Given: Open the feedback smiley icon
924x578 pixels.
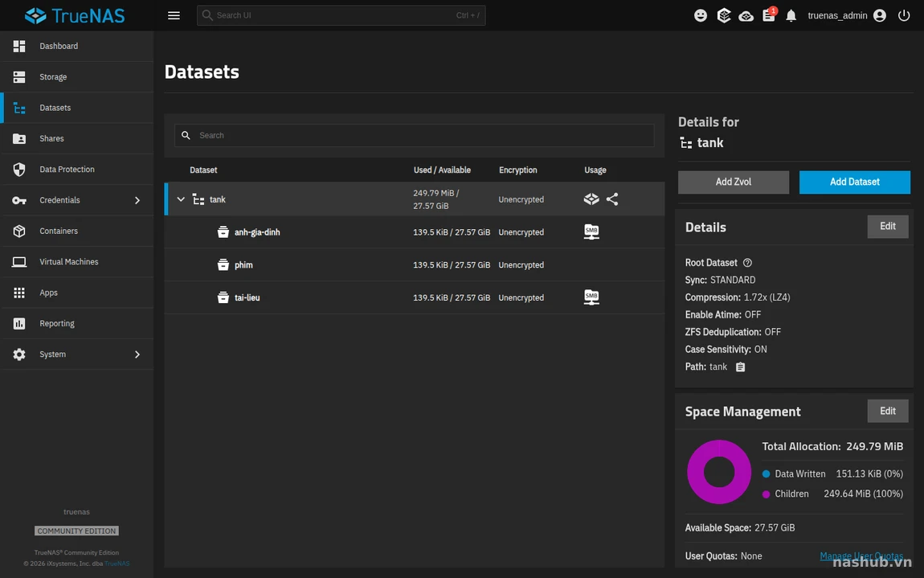Looking at the screenshot, I should click(701, 15).
